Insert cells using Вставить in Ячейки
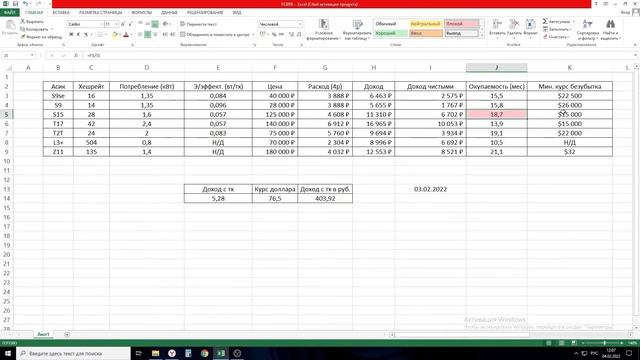Image resolution: width=640 pixels, height=360 pixels. click(497, 28)
